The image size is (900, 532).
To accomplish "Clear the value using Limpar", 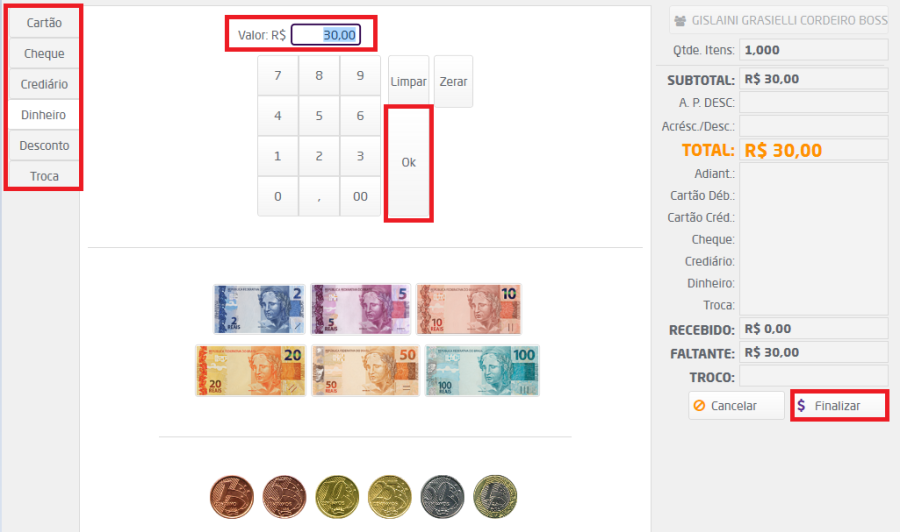I will click(409, 81).
